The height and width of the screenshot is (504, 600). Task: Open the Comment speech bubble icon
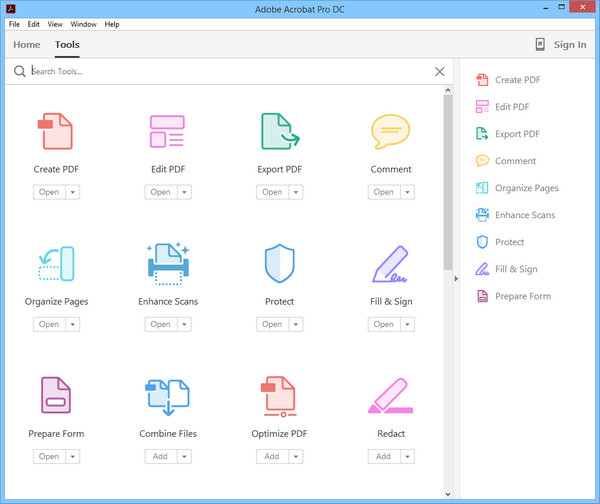(x=390, y=132)
